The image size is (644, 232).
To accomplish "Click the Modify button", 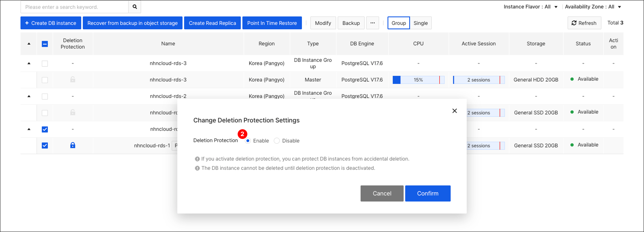I will click(x=323, y=23).
